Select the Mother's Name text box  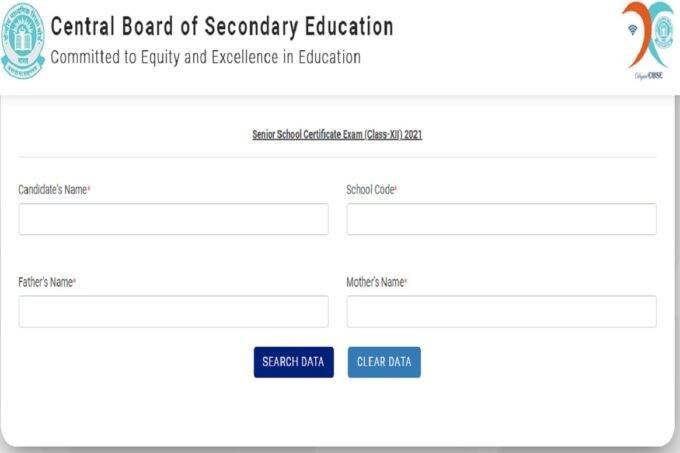501,311
